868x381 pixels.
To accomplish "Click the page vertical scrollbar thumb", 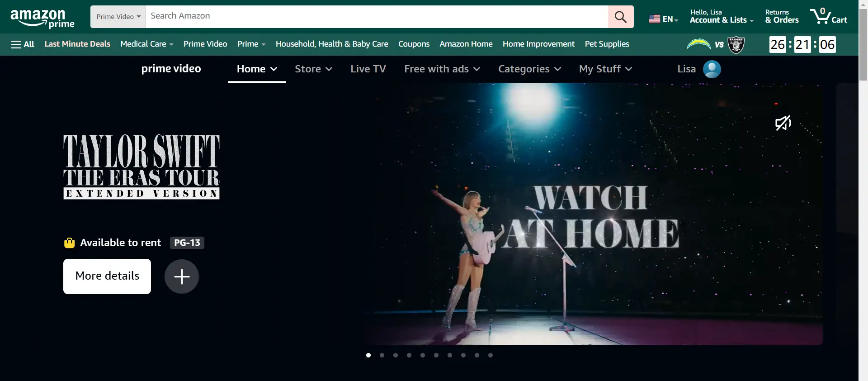I will tap(863, 44).
